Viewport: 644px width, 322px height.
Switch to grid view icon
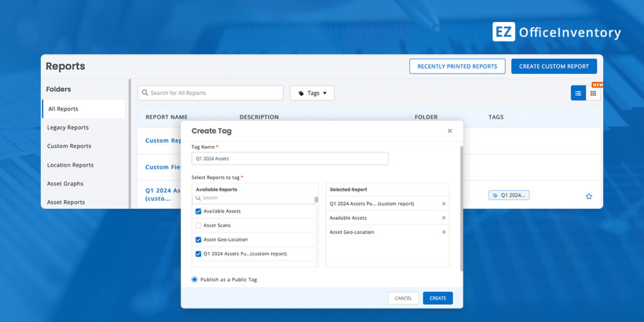click(x=593, y=93)
